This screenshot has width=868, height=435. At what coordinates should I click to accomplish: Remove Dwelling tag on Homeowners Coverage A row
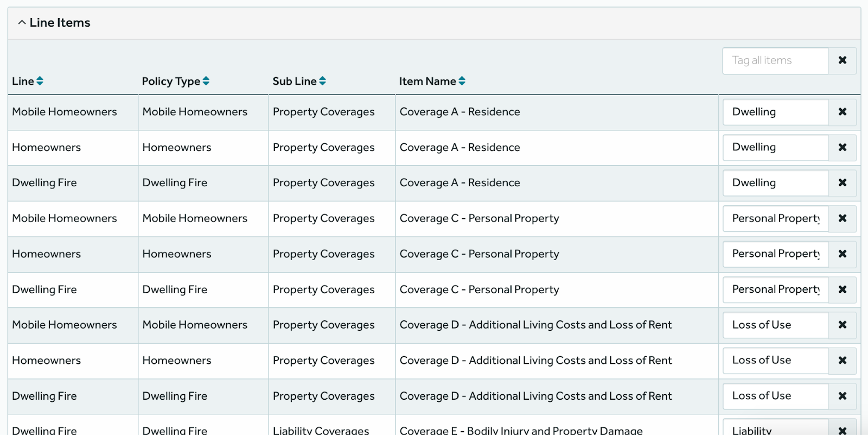pos(842,147)
